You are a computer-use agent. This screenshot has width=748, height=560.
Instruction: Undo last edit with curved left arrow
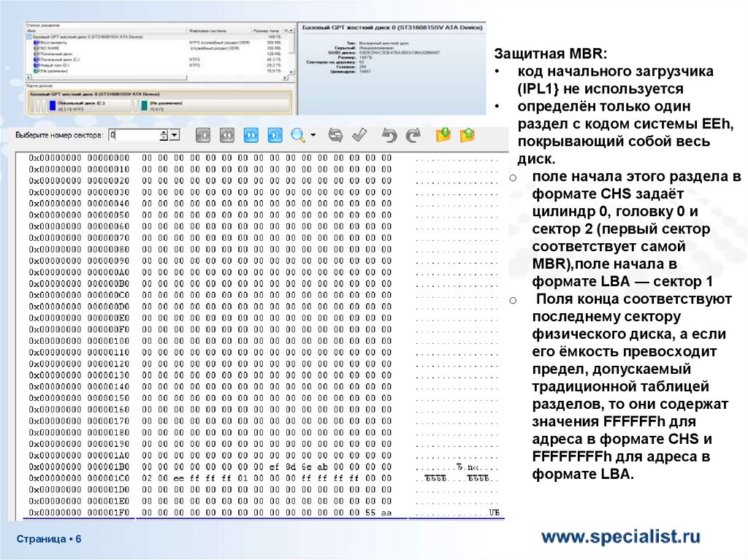tap(389, 136)
